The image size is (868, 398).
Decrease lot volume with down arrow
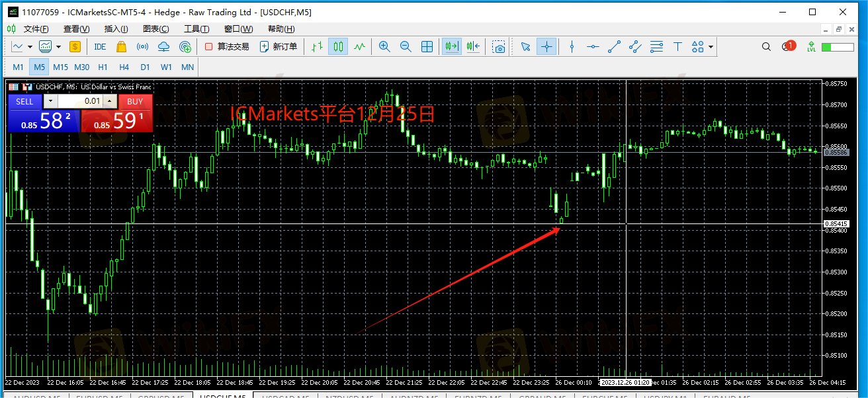click(50, 101)
